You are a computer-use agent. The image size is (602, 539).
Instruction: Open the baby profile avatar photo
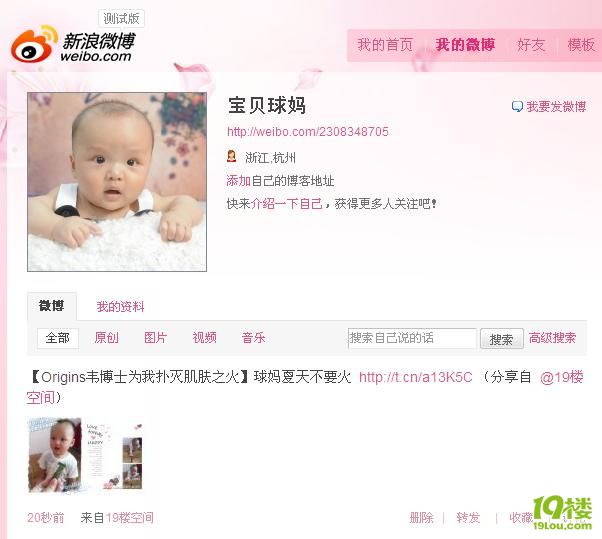point(117,182)
